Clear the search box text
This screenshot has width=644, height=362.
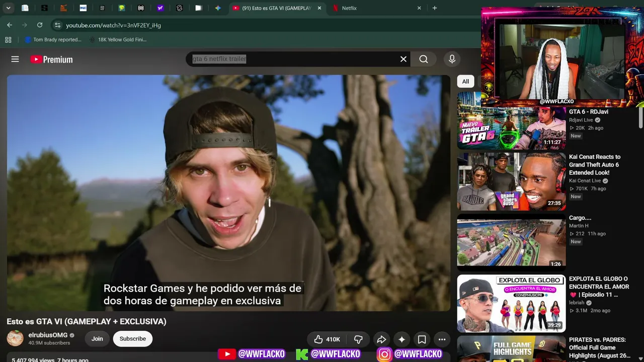point(403,59)
